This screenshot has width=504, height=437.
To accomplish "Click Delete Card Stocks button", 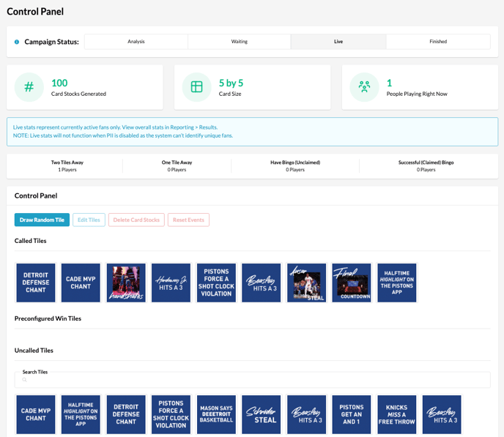I will (x=136, y=220).
